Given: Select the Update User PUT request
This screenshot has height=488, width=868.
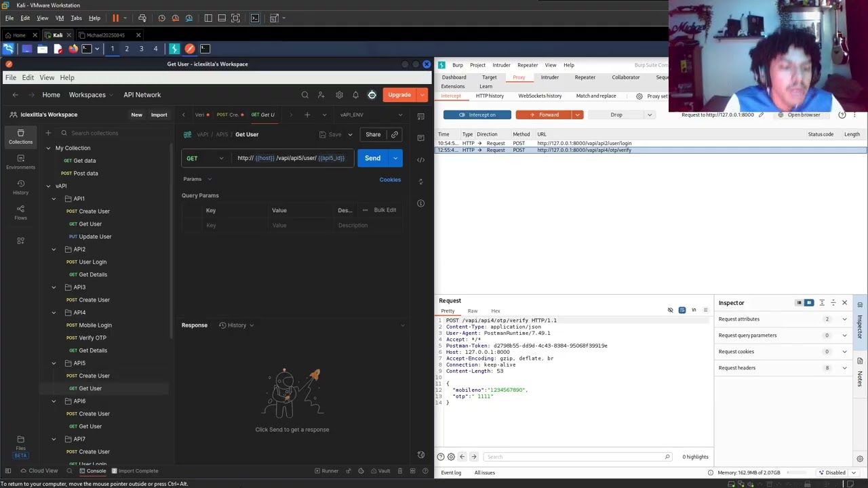Looking at the screenshot, I should click(x=95, y=237).
